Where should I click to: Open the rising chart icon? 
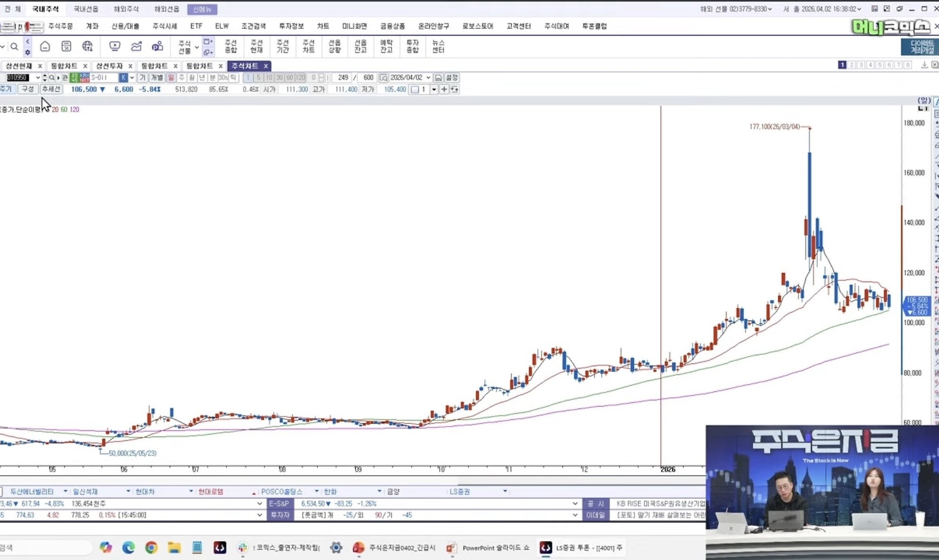(x=136, y=46)
